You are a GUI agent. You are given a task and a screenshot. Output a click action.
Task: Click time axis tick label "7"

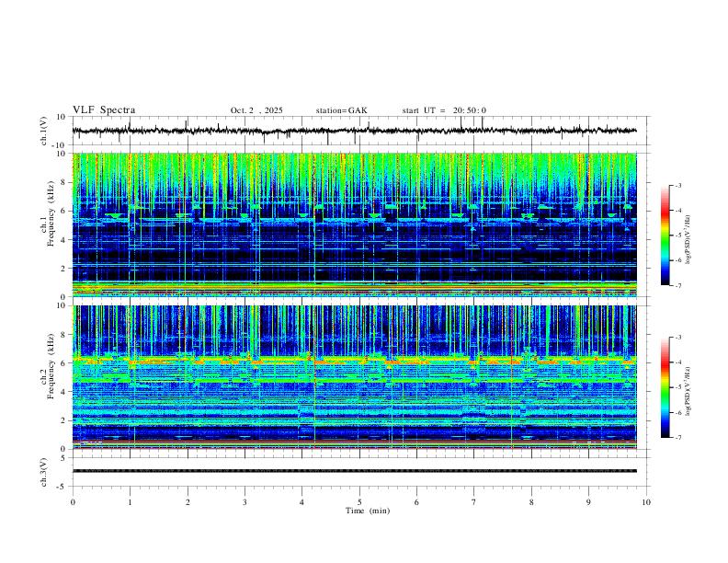click(x=474, y=502)
